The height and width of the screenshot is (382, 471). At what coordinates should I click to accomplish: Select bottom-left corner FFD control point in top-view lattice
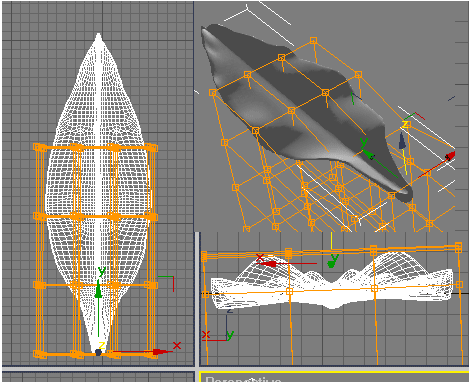click(x=38, y=354)
